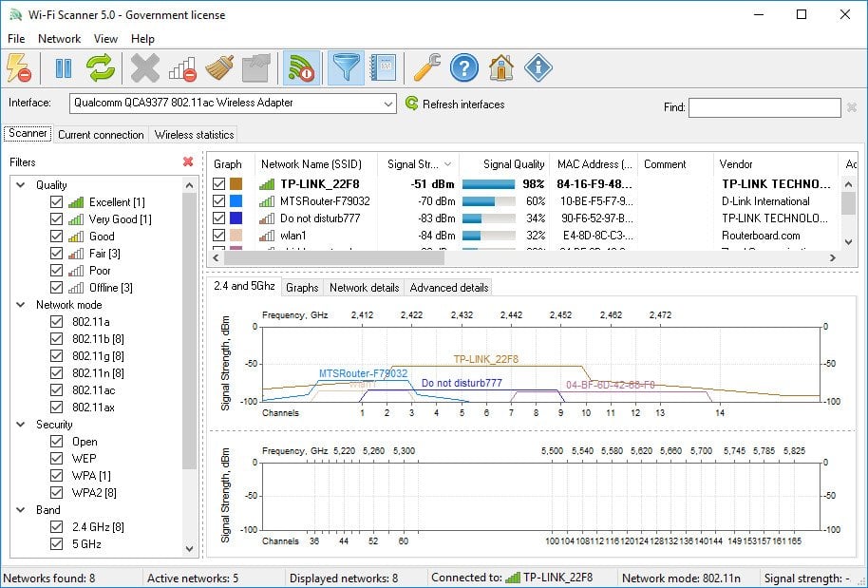
Task: Pause scanning with the pause icon
Action: (64, 68)
